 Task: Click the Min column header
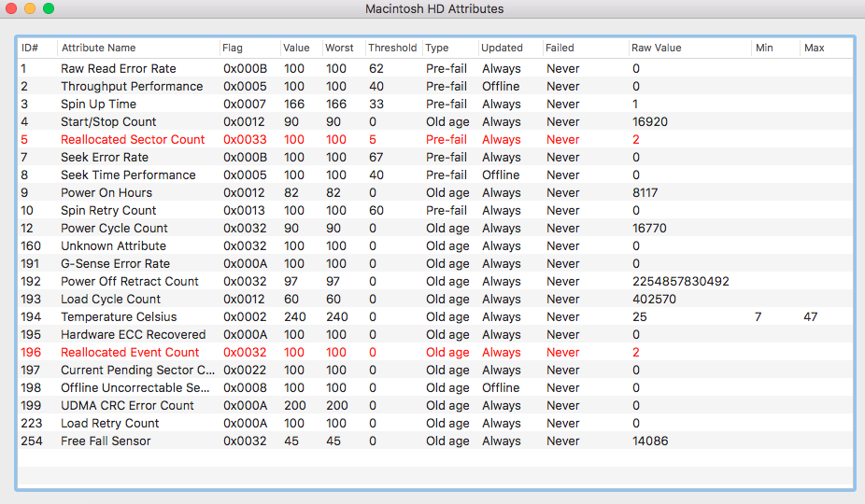pos(775,48)
